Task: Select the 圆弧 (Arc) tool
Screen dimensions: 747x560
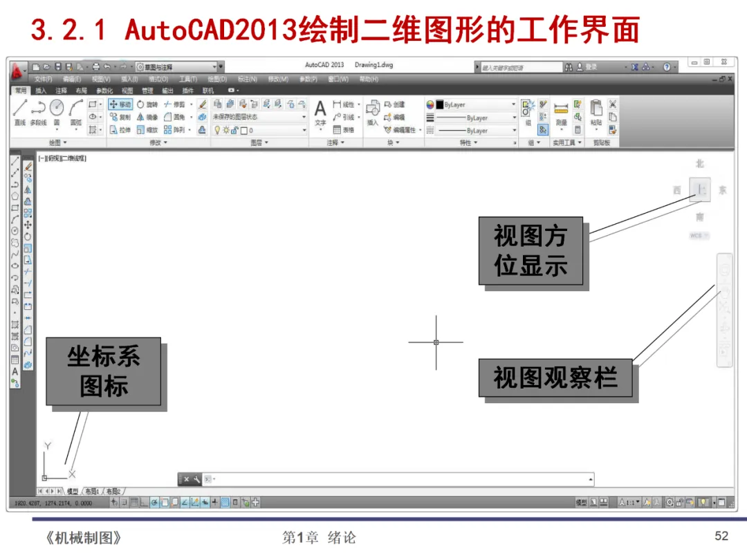Action: (x=76, y=113)
